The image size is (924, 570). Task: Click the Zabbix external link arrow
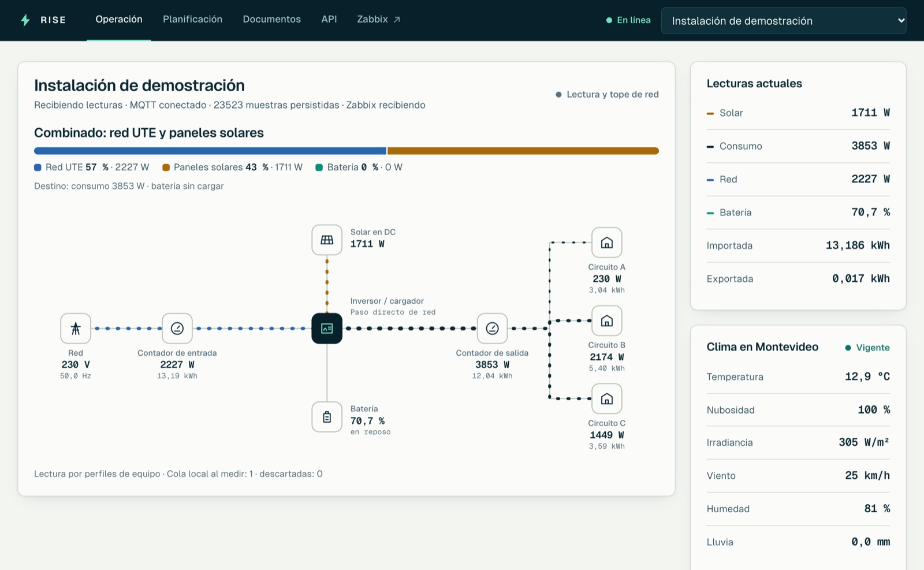pos(397,20)
